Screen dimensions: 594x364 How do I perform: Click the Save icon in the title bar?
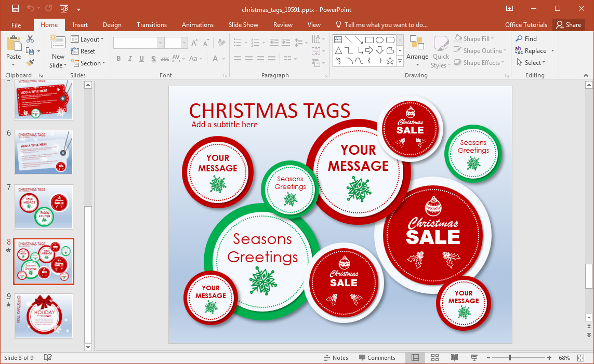(16, 8)
